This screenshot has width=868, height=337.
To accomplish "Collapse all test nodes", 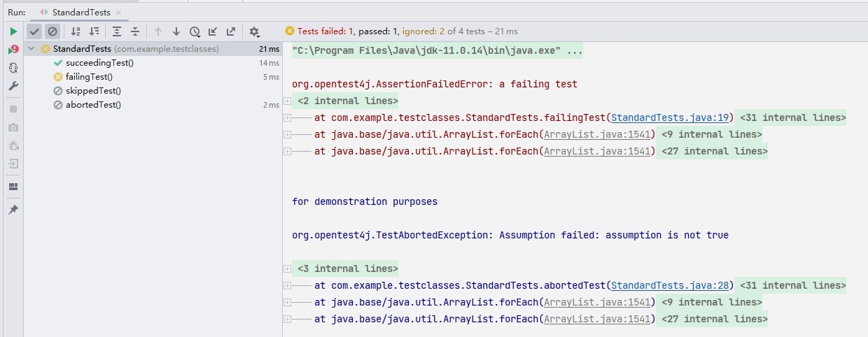I will [135, 31].
